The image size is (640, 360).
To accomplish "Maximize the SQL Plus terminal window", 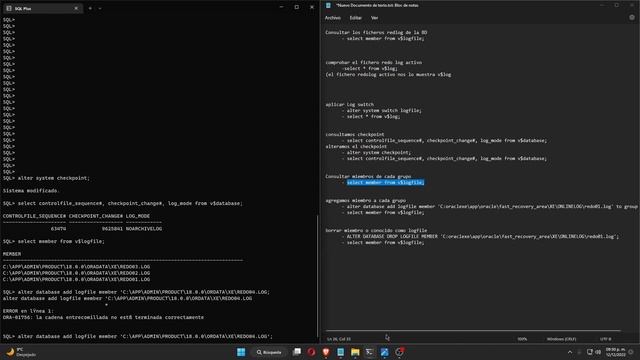I will [x=297, y=7].
